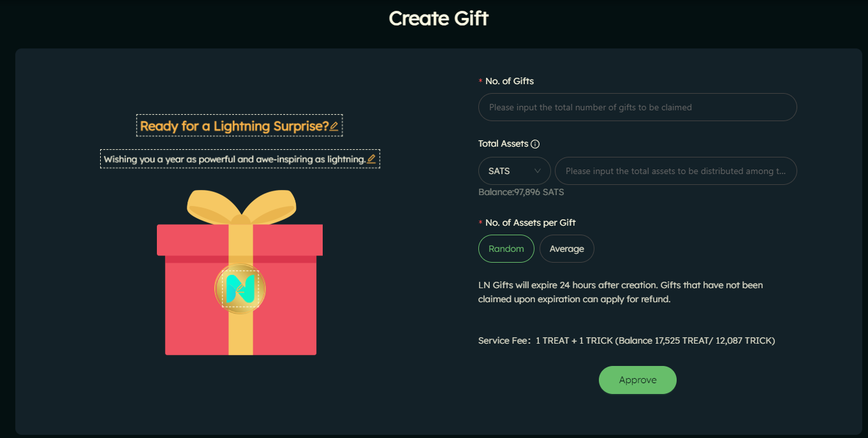Click the Balance 97,896 SATS text
Image resolution: width=868 pixels, height=438 pixels.
click(x=521, y=192)
